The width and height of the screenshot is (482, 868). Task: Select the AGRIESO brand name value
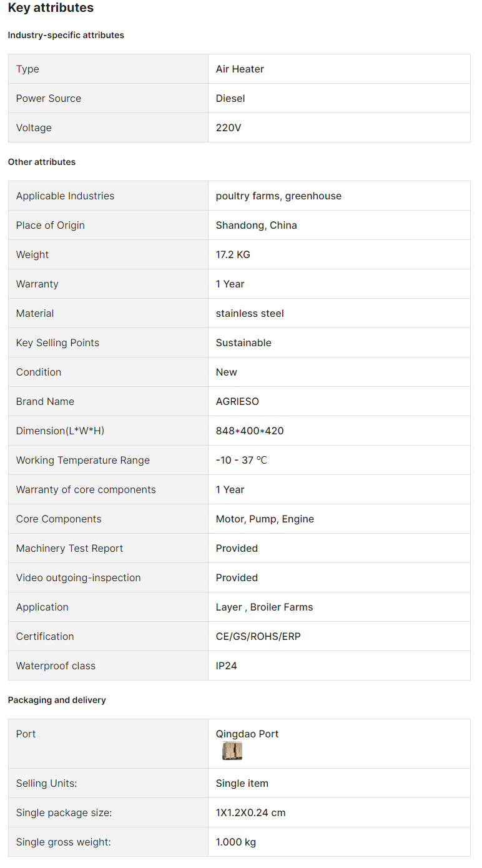click(x=237, y=401)
